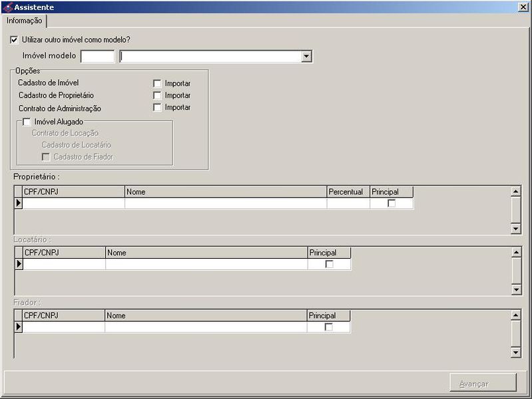
Task: Click the Imóvel modelo code field
Action: [97, 57]
